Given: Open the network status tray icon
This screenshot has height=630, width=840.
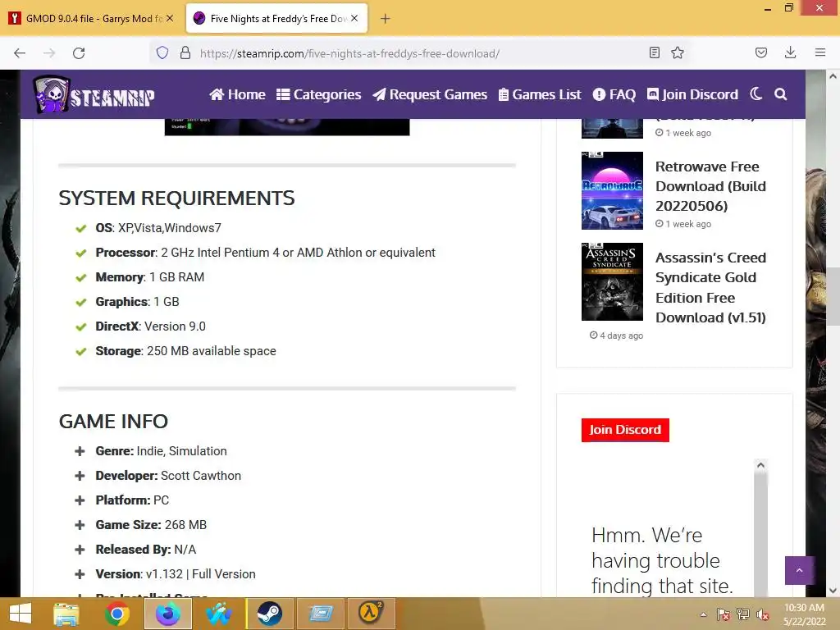Looking at the screenshot, I should click(743, 614).
